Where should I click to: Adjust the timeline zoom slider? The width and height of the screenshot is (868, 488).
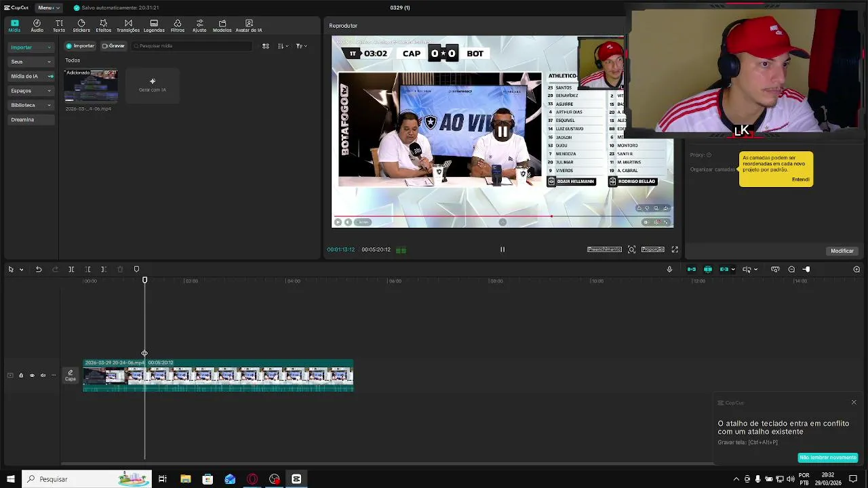(806, 270)
